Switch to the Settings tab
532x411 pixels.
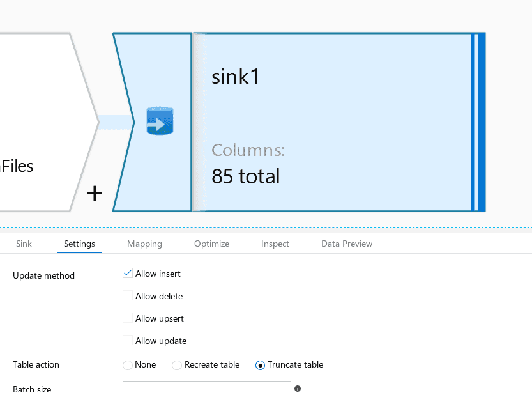point(79,244)
